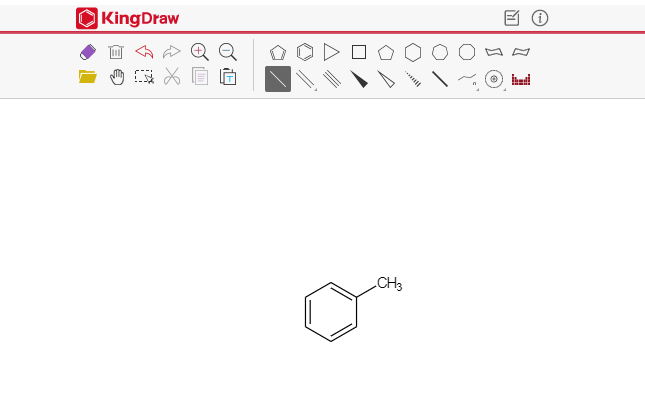Select the hashed wedge bond tool
Image resolution: width=645 pixels, height=410 pixels.
pyautogui.click(x=413, y=79)
